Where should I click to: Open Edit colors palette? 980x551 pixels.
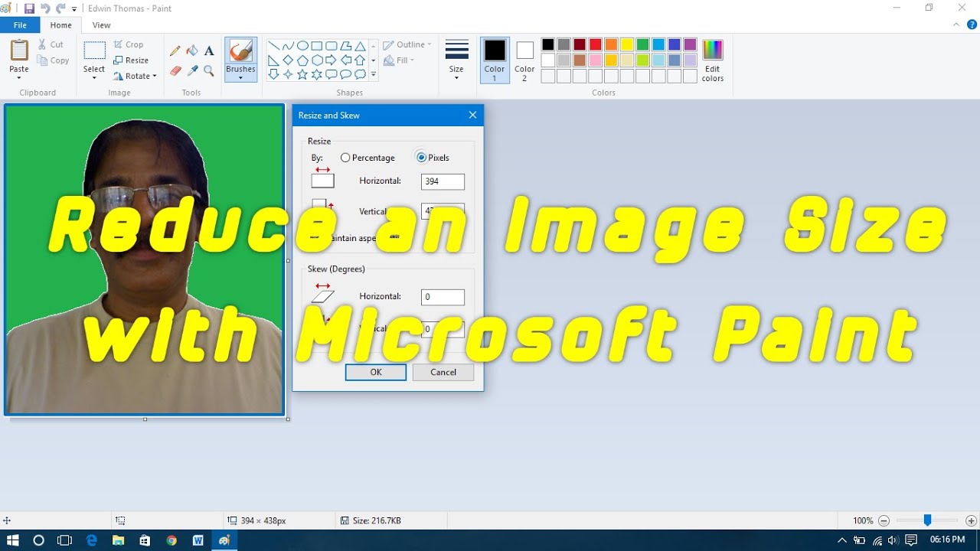click(713, 60)
